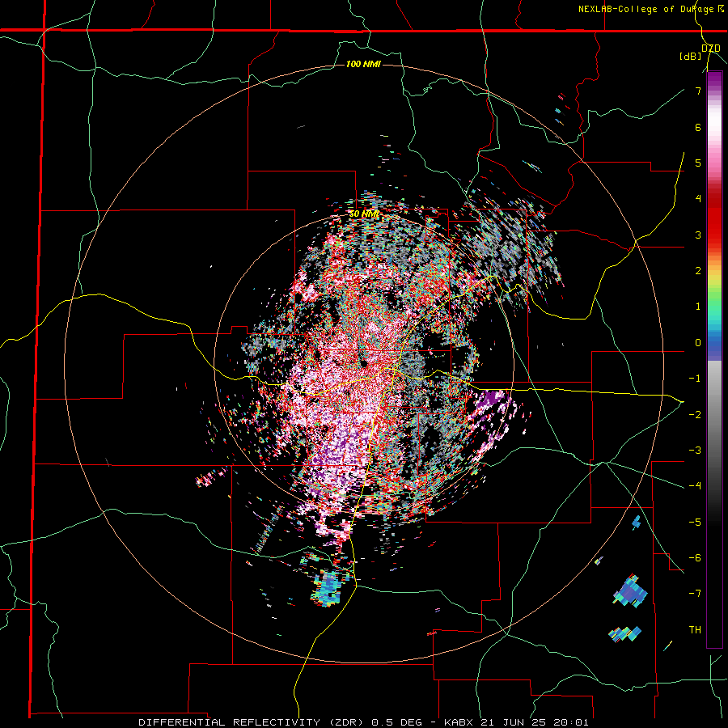Image resolution: width=728 pixels, height=728 pixels.
Task: Click the DZD legend title
Action: [x=711, y=49]
